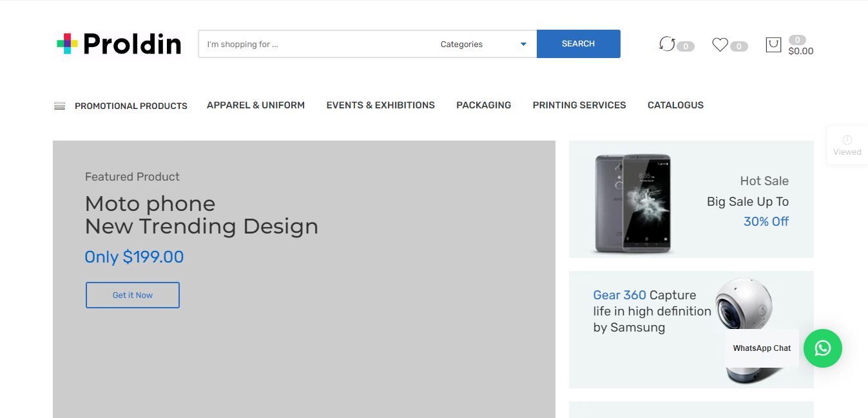This screenshot has width=868, height=418.
Task: Open the recently Viewed clock icon
Action: click(x=847, y=140)
